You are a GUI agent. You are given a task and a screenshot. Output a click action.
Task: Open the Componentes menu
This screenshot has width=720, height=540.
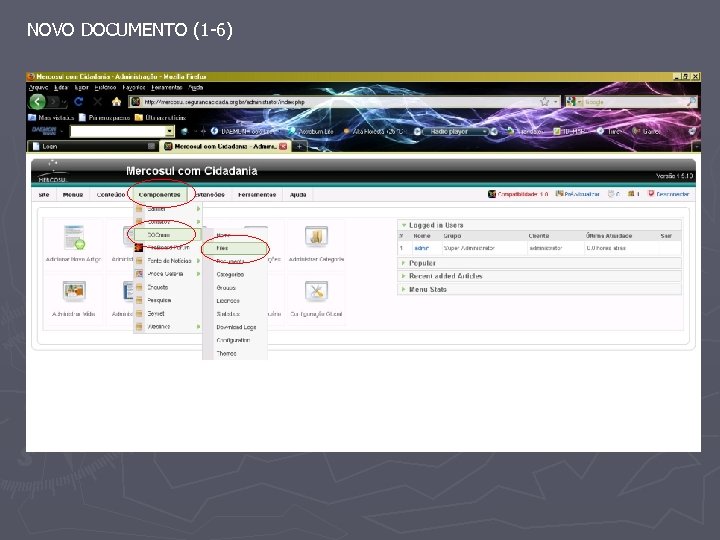159,195
